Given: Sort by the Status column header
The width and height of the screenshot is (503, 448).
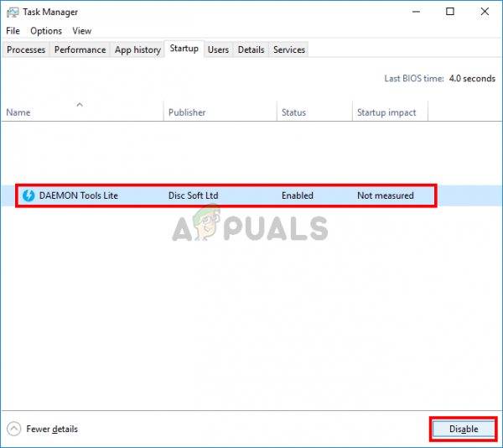Looking at the screenshot, I should click(x=314, y=112).
